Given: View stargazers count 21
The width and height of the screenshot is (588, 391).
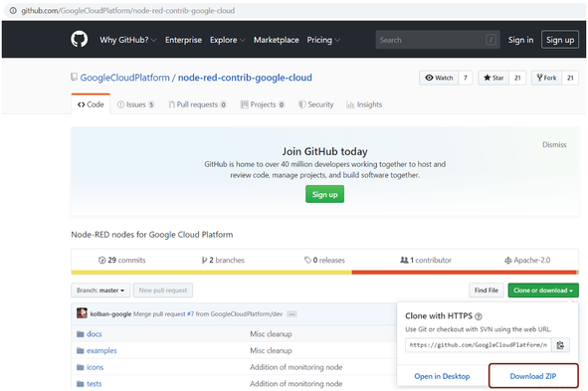Looking at the screenshot, I should pyautogui.click(x=517, y=78).
